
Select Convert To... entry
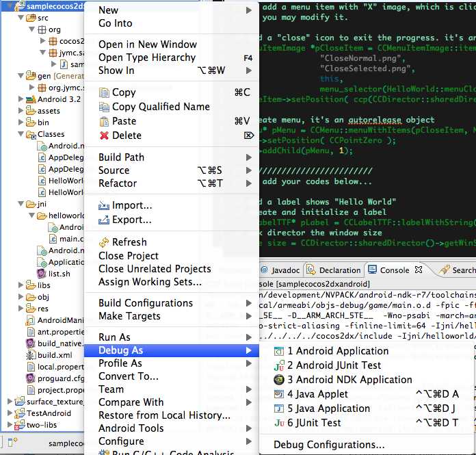click(172, 376)
